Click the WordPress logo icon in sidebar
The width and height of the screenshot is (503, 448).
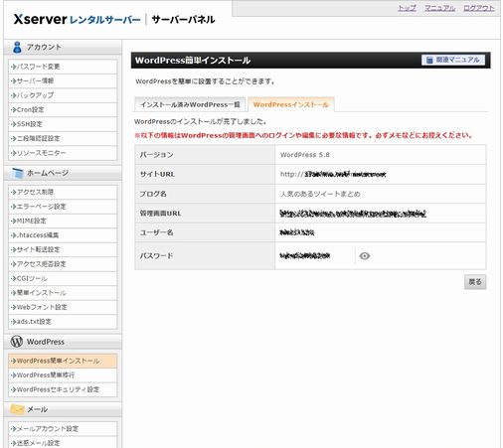coord(17,342)
